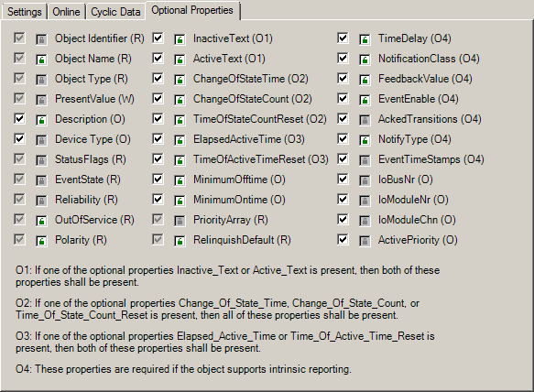
Task: Toggle the NotificationClass (O4) checkbox
Action: [343, 59]
